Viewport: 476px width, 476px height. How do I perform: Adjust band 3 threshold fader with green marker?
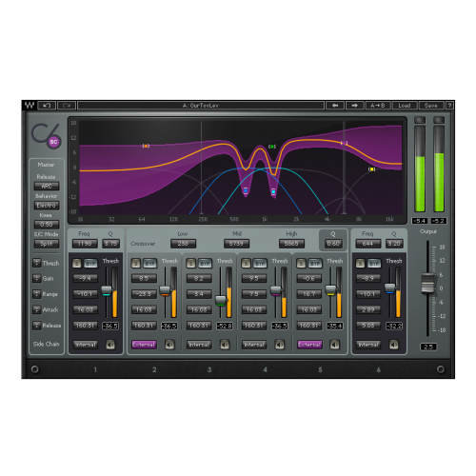(x=221, y=301)
